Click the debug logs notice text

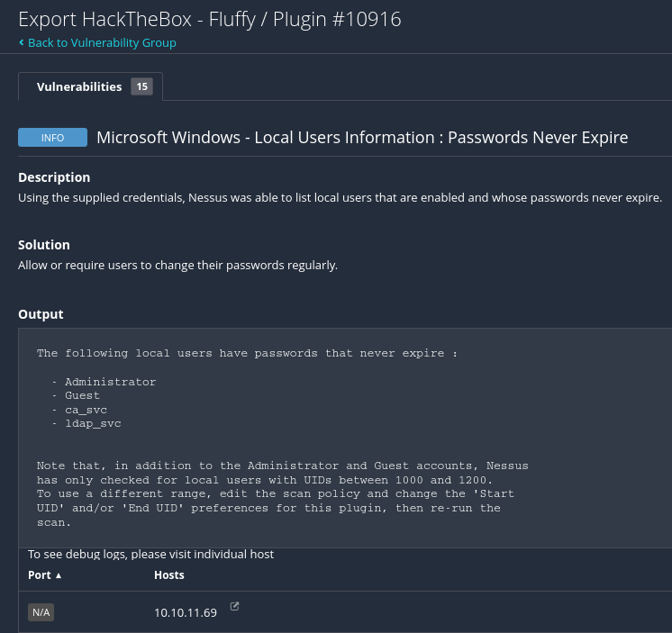click(150, 555)
